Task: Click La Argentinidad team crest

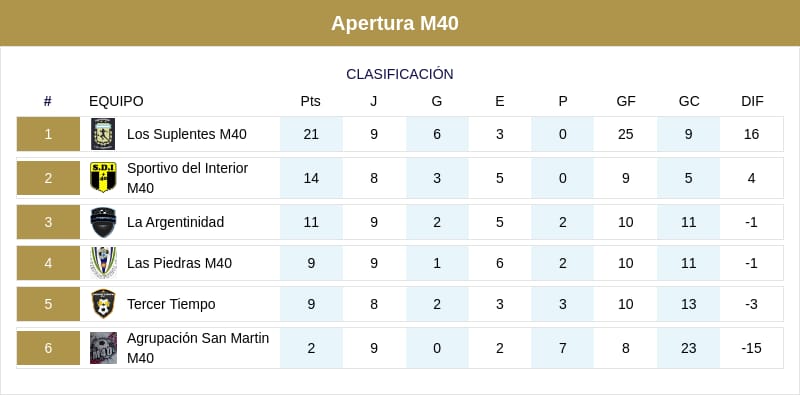Action: click(x=103, y=222)
